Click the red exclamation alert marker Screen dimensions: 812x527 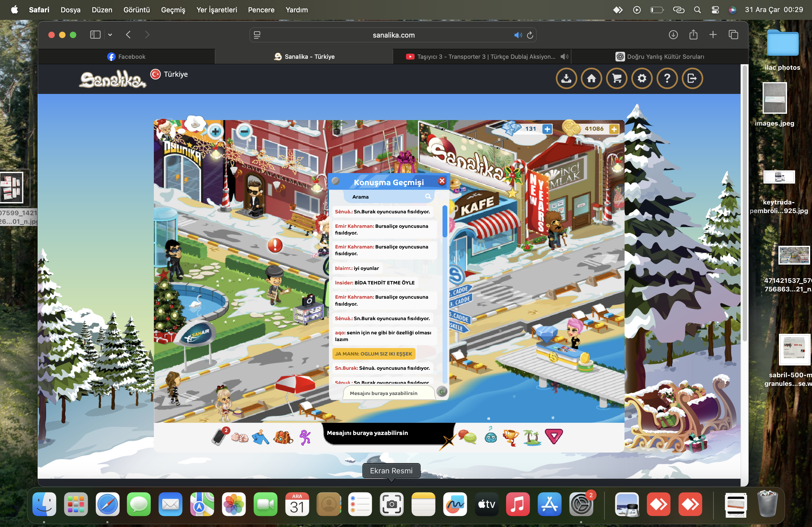(275, 245)
